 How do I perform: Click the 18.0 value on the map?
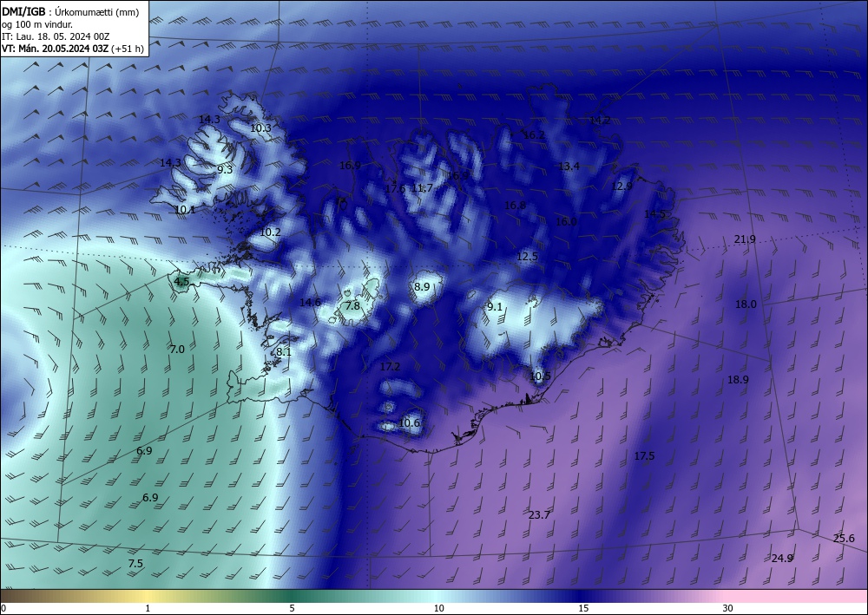(x=746, y=304)
